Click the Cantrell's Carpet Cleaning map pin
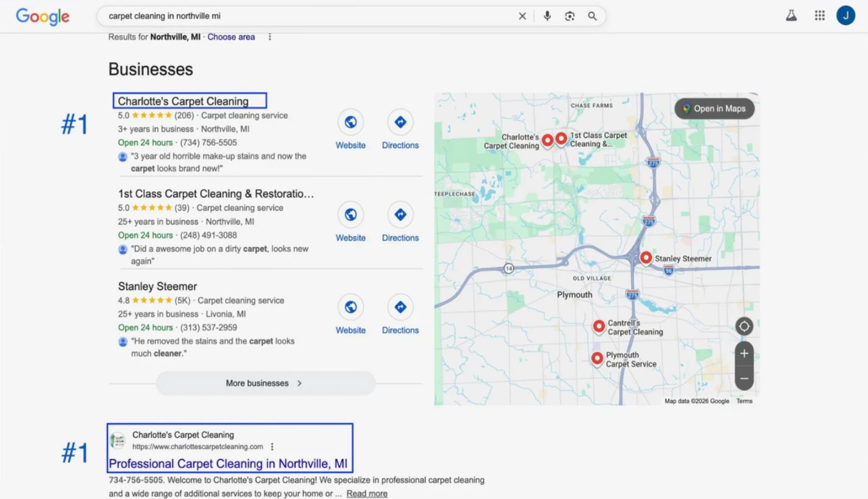868x499 pixels. point(599,326)
